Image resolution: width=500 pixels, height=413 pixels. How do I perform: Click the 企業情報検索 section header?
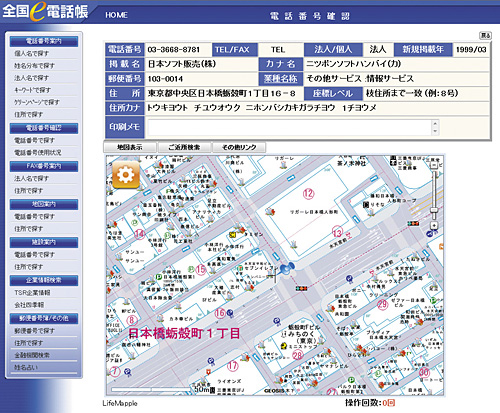pyautogui.click(x=44, y=280)
